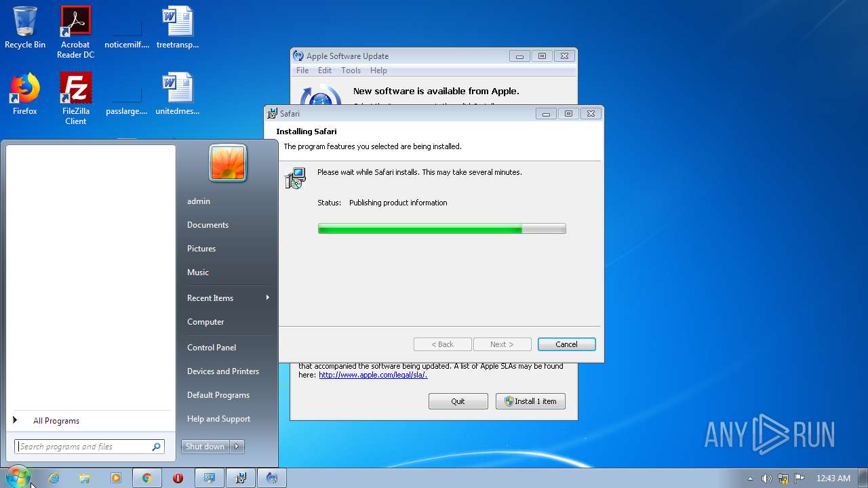Click the search magnifier in Start menu
The height and width of the screenshot is (488, 868).
pos(156,447)
